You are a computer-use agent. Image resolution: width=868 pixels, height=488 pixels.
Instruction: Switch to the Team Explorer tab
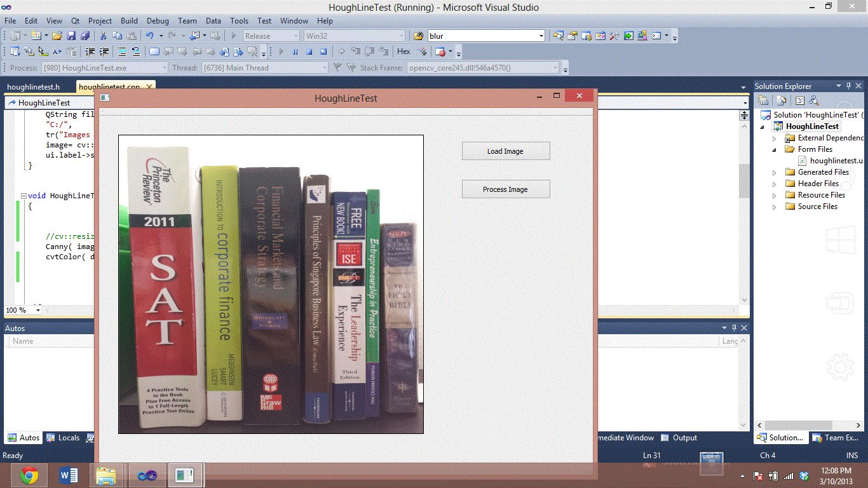point(836,437)
